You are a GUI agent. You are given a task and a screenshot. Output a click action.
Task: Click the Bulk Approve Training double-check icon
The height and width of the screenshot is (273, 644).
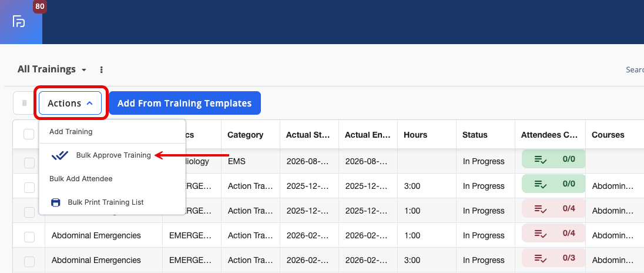(59, 155)
